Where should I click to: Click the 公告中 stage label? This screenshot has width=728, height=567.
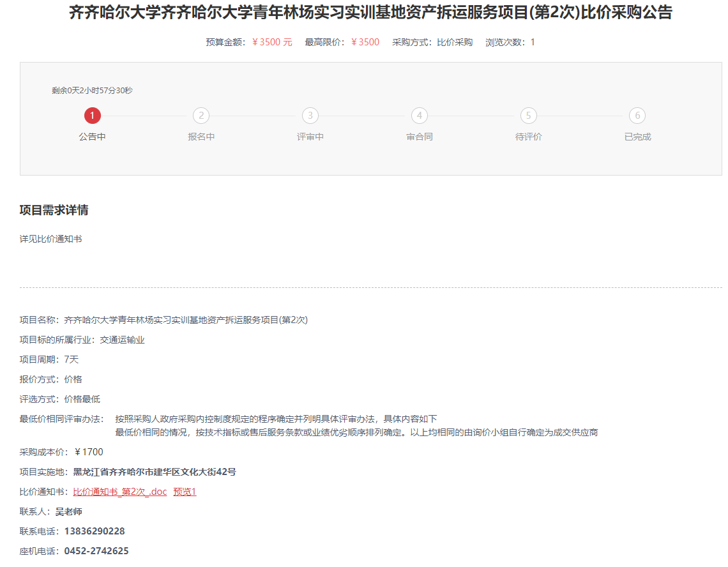(92, 137)
